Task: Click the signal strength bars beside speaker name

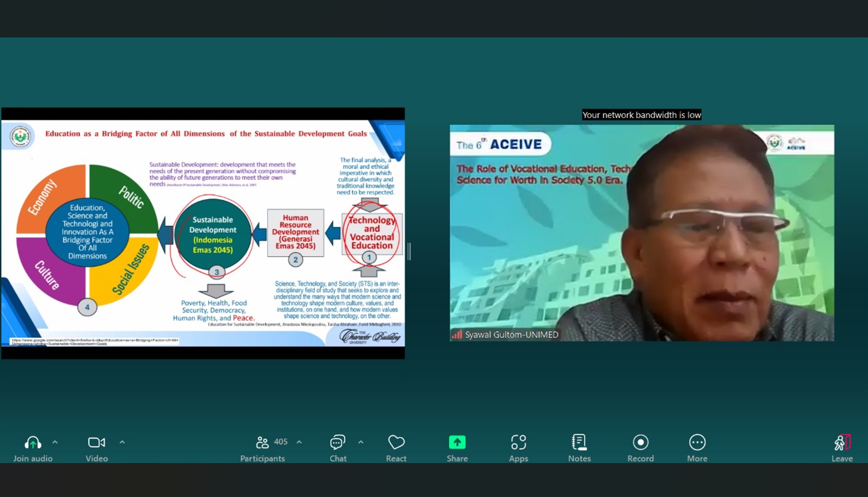Action: (457, 335)
